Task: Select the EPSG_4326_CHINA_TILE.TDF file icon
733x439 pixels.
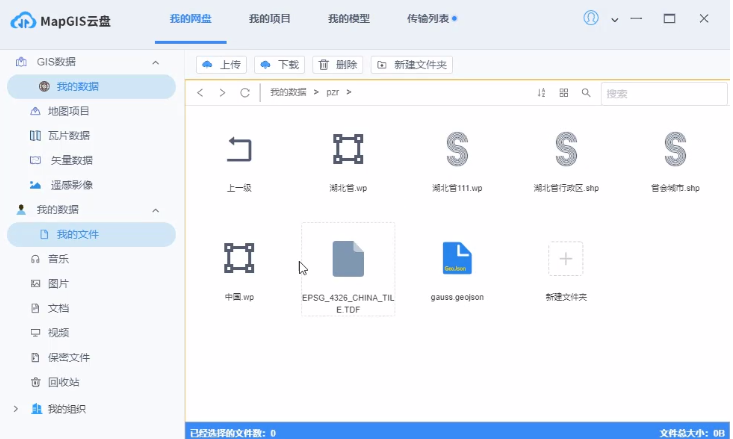Action: (348, 259)
